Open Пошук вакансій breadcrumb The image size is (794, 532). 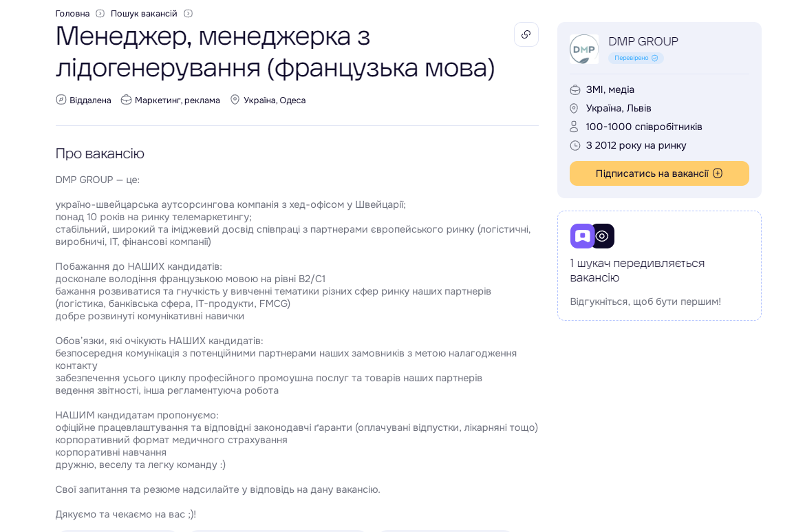point(144,14)
